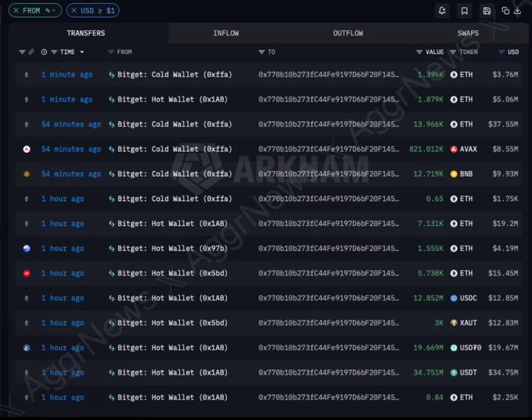Open Bitget Hot Wallet (0x97b) entity
The image size is (532, 420).
click(x=172, y=249)
